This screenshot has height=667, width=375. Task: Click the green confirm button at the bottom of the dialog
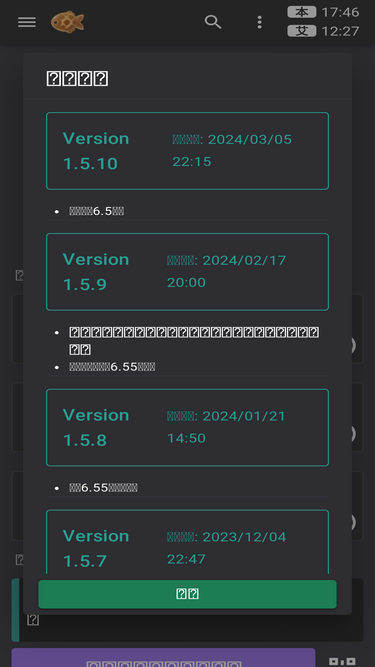point(188,594)
